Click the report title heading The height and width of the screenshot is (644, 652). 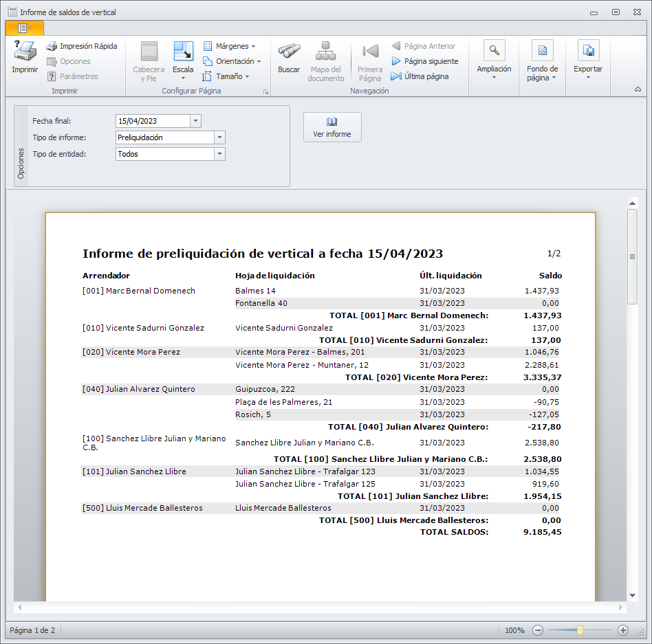click(x=263, y=254)
